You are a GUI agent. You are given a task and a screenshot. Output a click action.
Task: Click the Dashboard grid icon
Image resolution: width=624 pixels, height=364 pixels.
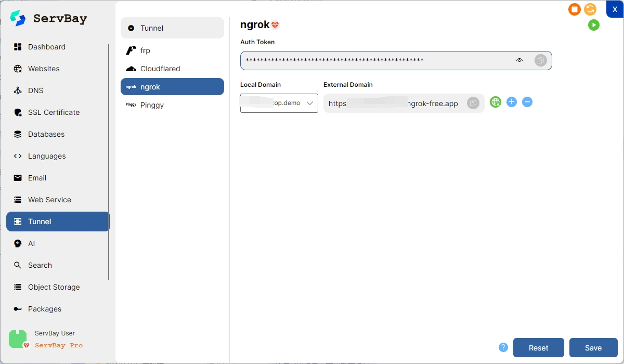click(18, 47)
